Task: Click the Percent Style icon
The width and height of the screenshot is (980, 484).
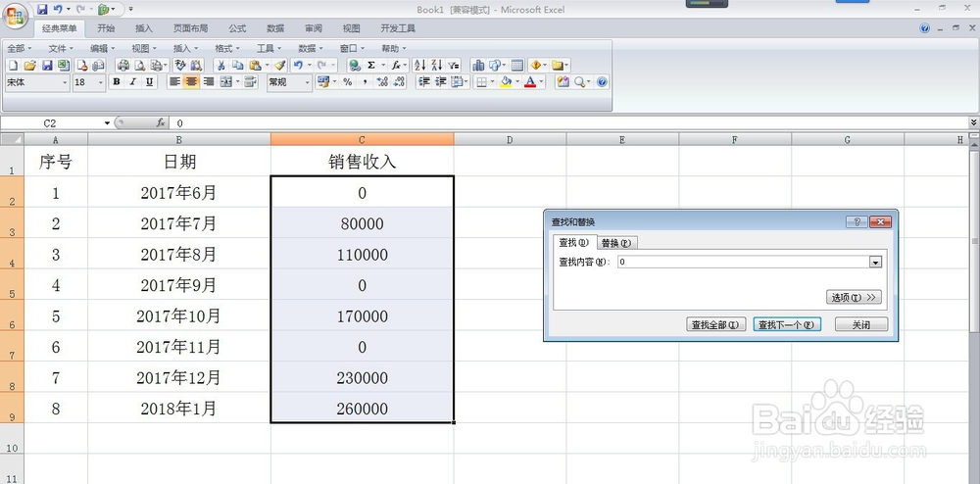Action: coord(348,82)
